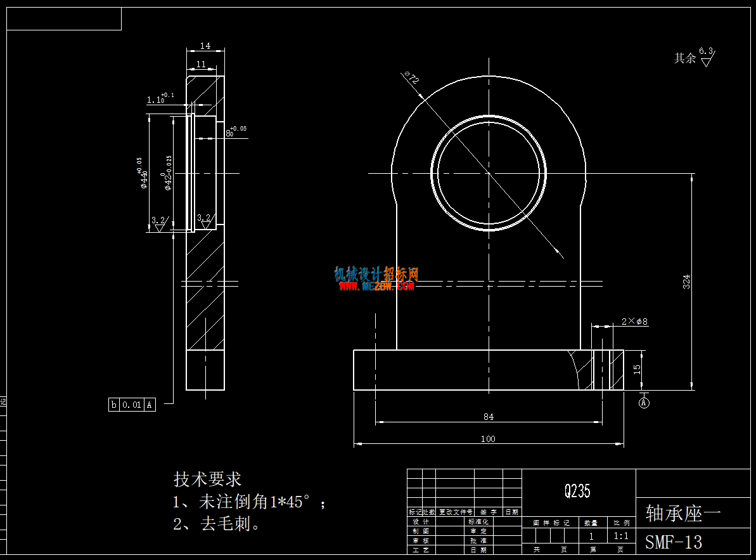Click the '14' width dimension text
756x560 pixels.
[205, 46]
